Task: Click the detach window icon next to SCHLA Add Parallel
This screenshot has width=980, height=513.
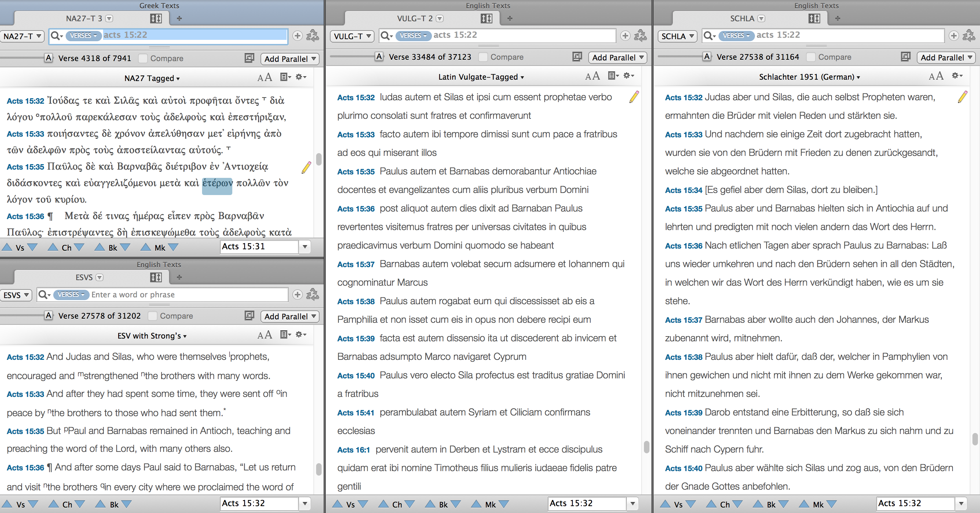Action: click(905, 57)
